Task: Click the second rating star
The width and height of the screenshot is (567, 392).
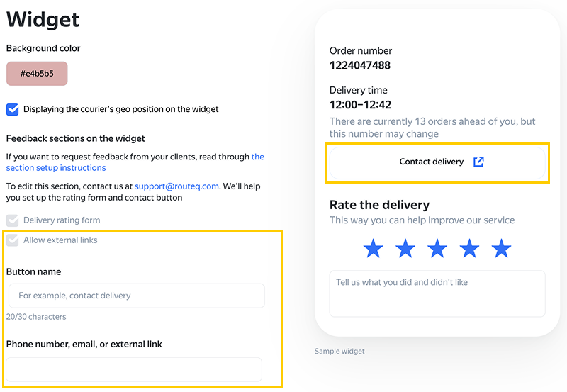Action: pyautogui.click(x=405, y=248)
